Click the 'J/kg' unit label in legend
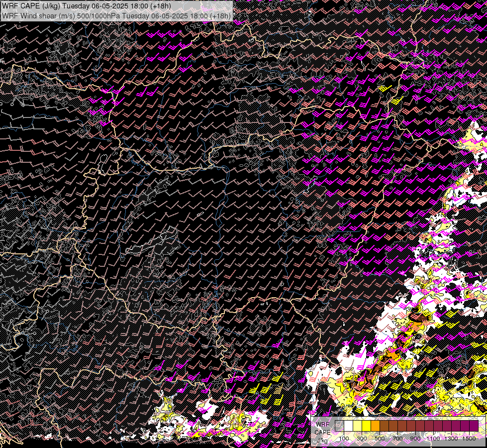Image resolution: width=487 pixels, height=448 pixels. [x=322, y=441]
